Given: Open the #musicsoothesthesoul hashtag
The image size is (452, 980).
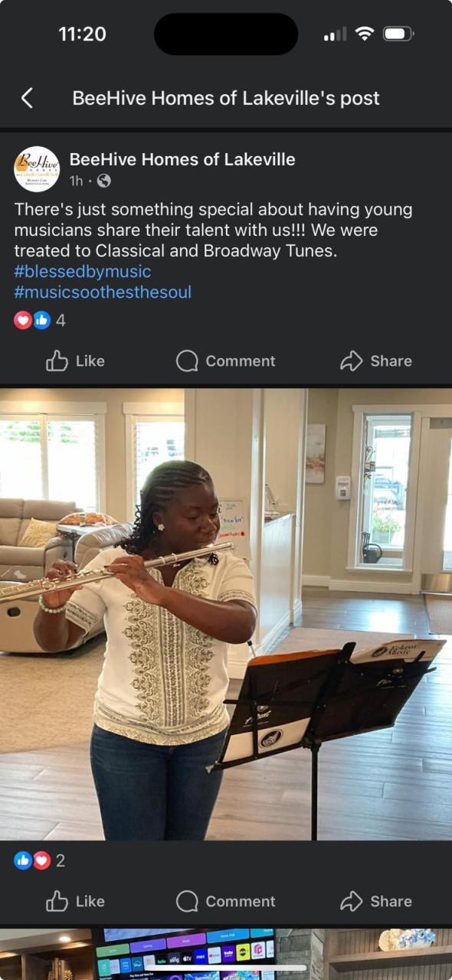Looking at the screenshot, I should [x=103, y=292].
